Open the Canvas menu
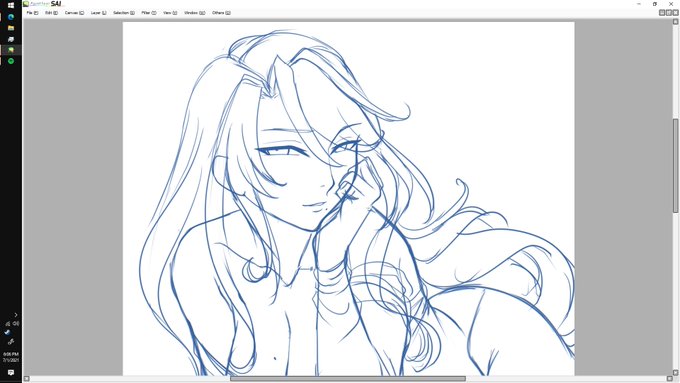680x383 pixels. click(74, 13)
